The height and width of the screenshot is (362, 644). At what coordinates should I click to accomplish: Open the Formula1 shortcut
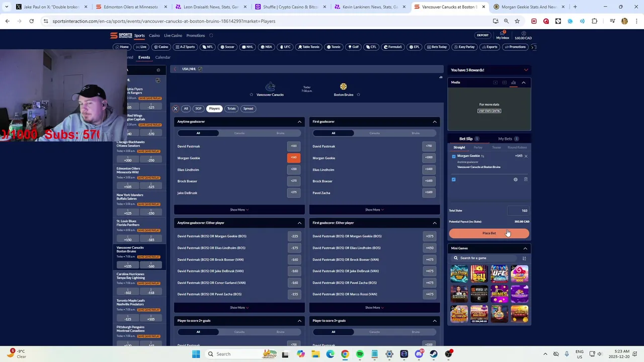pos(393,47)
